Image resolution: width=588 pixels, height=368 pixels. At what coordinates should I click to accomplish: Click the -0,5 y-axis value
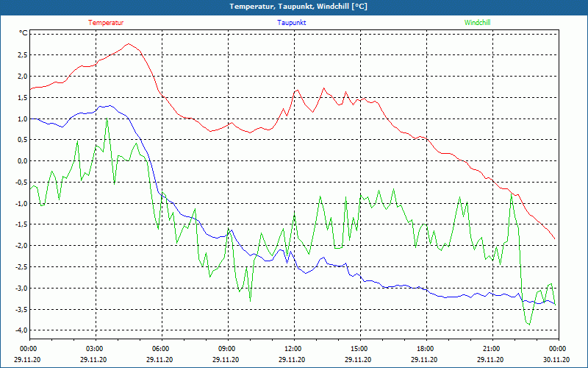click(21, 182)
